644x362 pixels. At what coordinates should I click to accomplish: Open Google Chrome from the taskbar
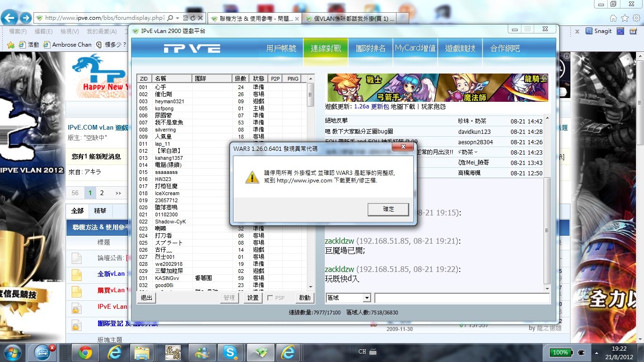pyautogui.click(x=85, y=353)
